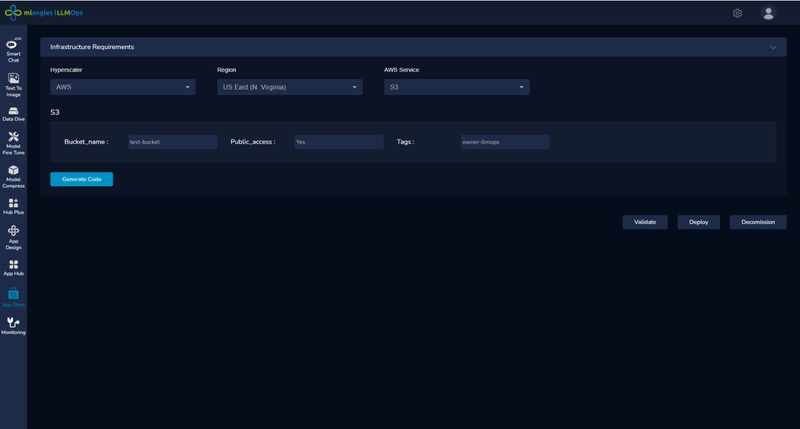Open the Monitoring section

coord(13,325)
